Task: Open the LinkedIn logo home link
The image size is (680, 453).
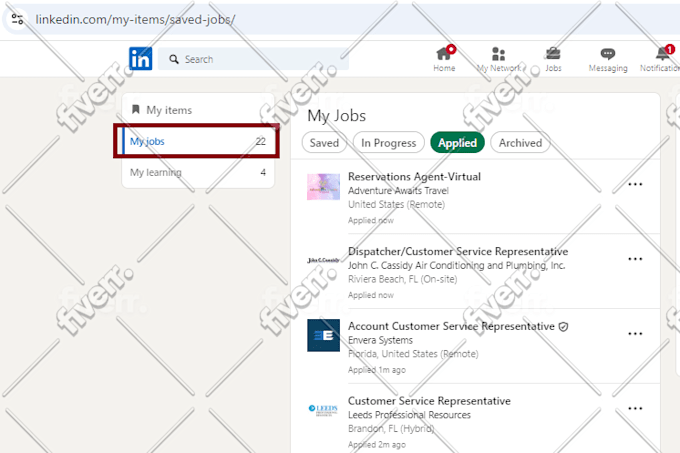Action: (x=141, y=59)
